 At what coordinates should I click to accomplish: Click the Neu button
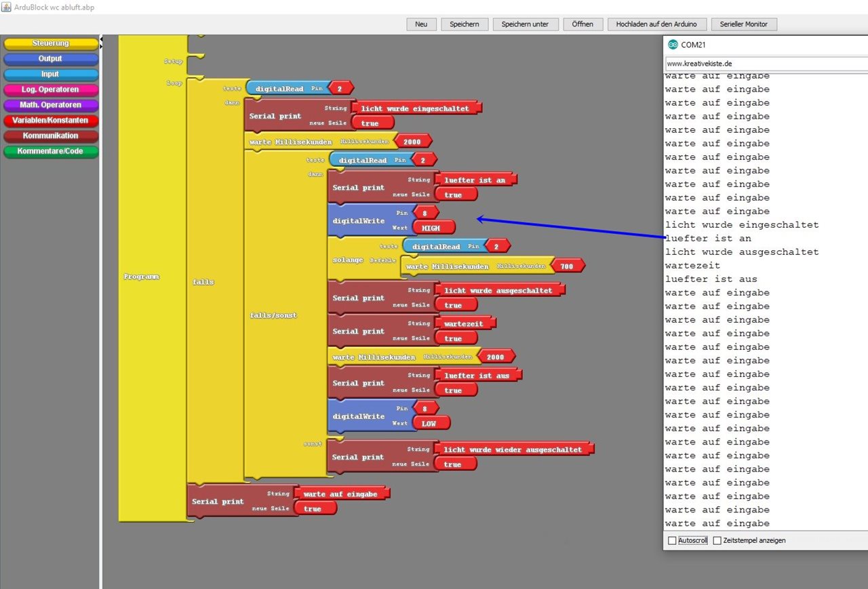coord(421,24)
